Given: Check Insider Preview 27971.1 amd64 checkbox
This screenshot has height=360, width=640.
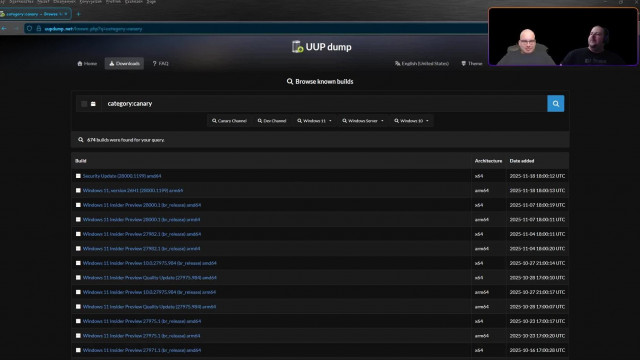Looking at the screenshot, I should pyautogui.click(x=78, y=350).
